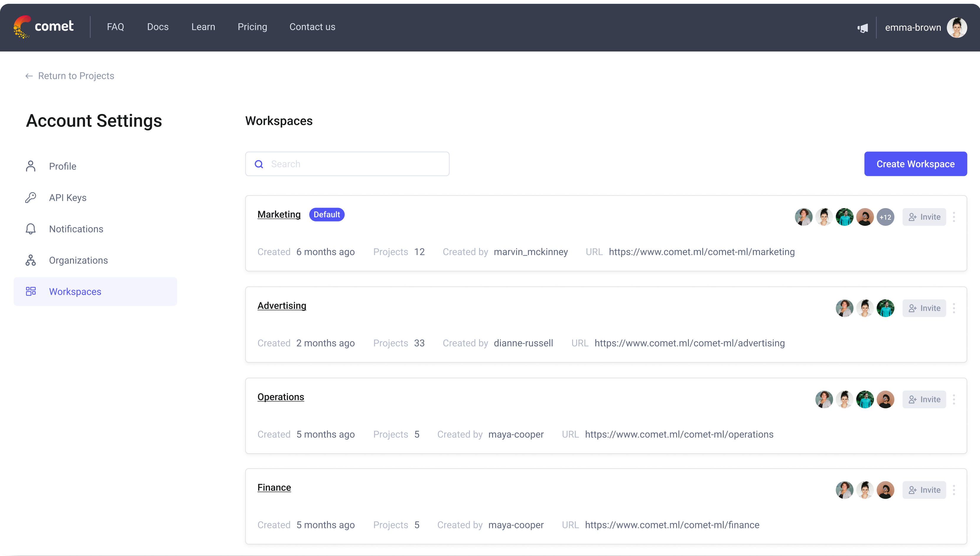Click the green-shirt member avatar in Marketing
980x556 pixels.
pos(844,217)
